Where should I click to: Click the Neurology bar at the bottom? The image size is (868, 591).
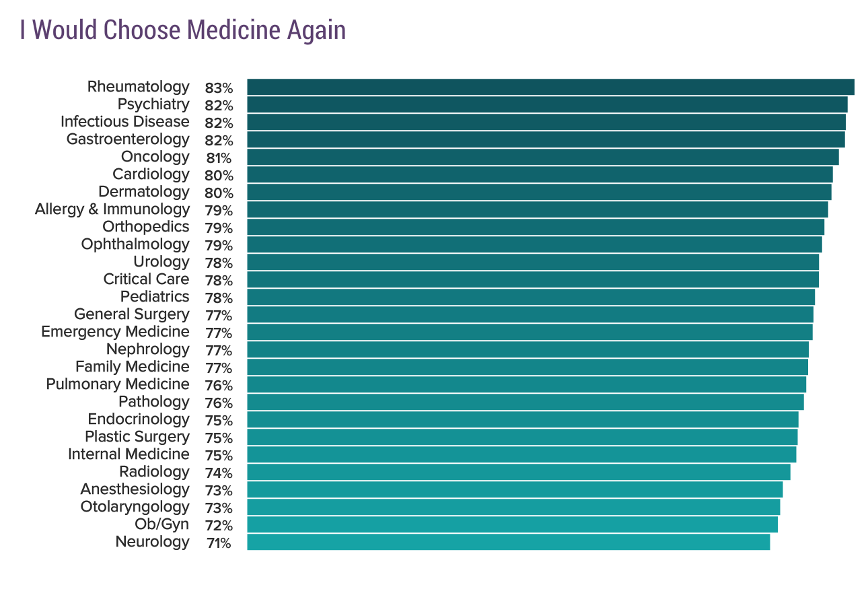(x=508, y=542)
